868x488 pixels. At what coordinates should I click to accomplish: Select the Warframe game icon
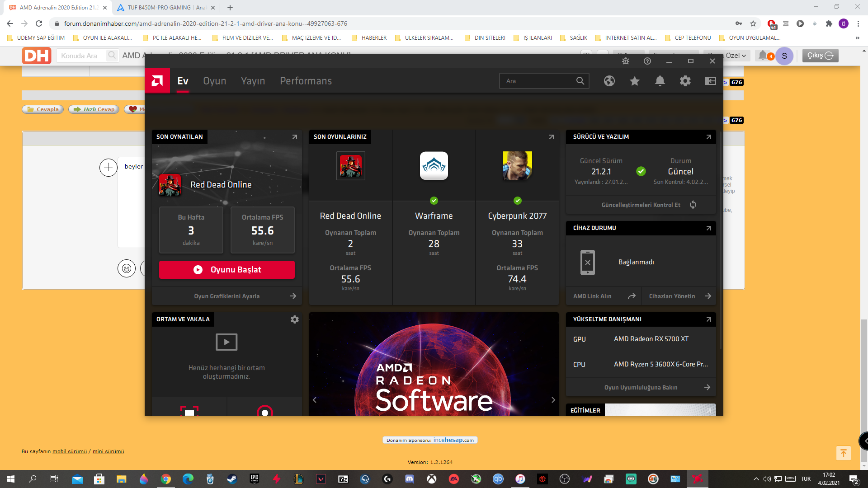(434, 166)
